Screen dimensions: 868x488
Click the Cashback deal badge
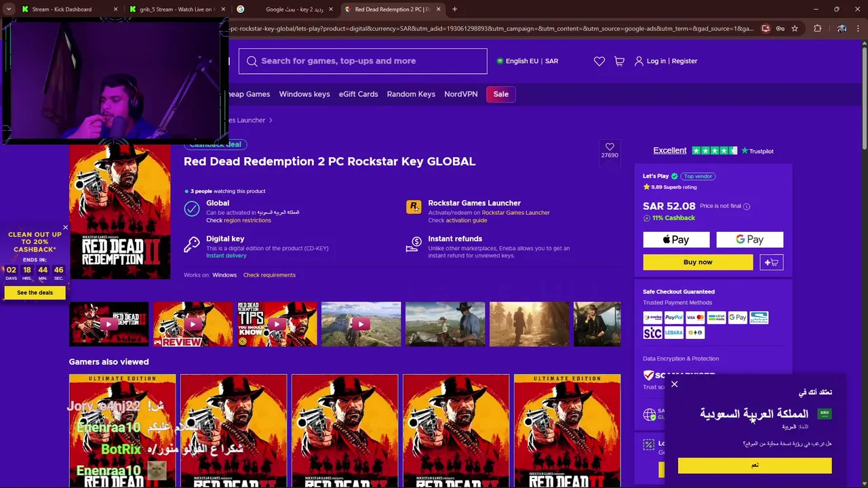pos(215,144)
